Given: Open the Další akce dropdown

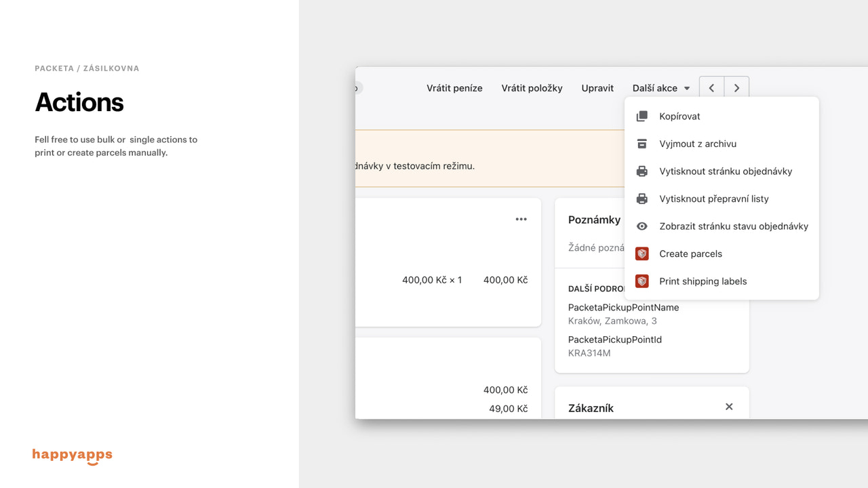Looking at the screenshot, I should click(660, 87).
